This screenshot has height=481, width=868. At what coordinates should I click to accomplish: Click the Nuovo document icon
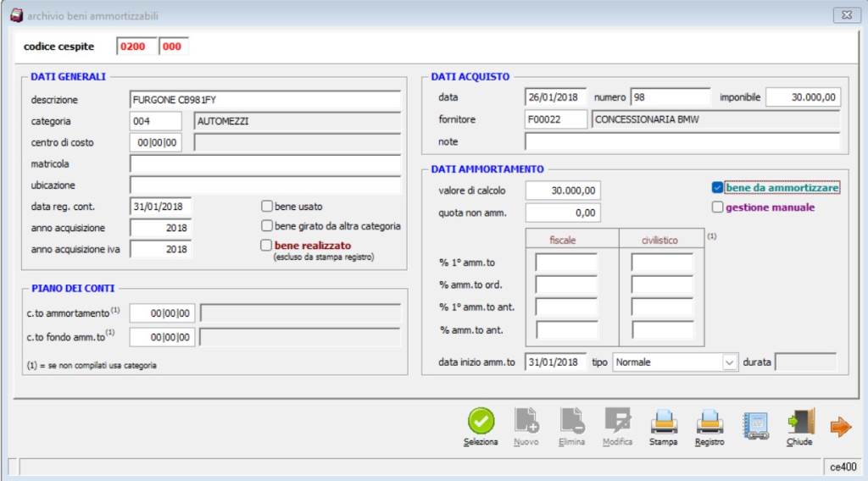pyautogui.click(x=526, y=421)
